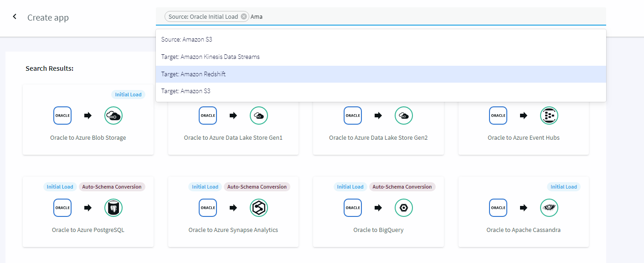Click Initial Load tag on Azure PostgreSQL card
Viewport: 644px width, 263px height.
click(x=60, y=187)
